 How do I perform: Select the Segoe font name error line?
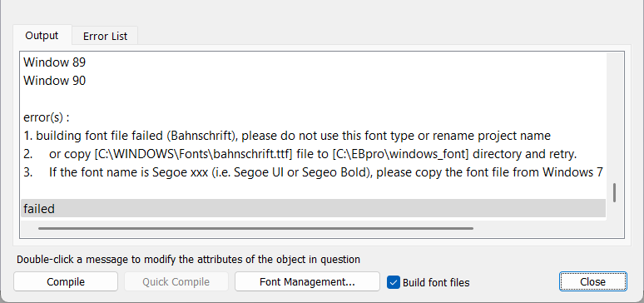[314, 171]
